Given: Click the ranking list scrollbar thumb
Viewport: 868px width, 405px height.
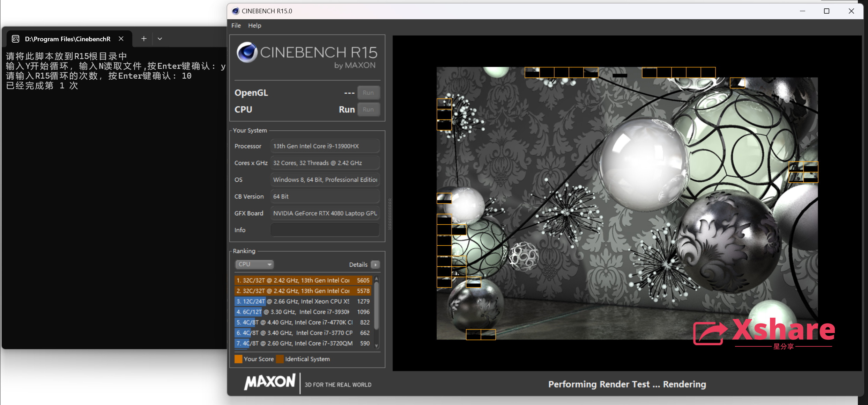Looking at the screenshot, I should [x=376, y=305].
